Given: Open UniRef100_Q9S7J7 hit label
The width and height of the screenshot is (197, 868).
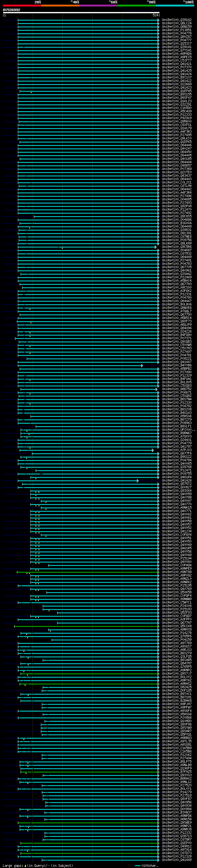Looking at the screenshot, I should pos(177,673).
